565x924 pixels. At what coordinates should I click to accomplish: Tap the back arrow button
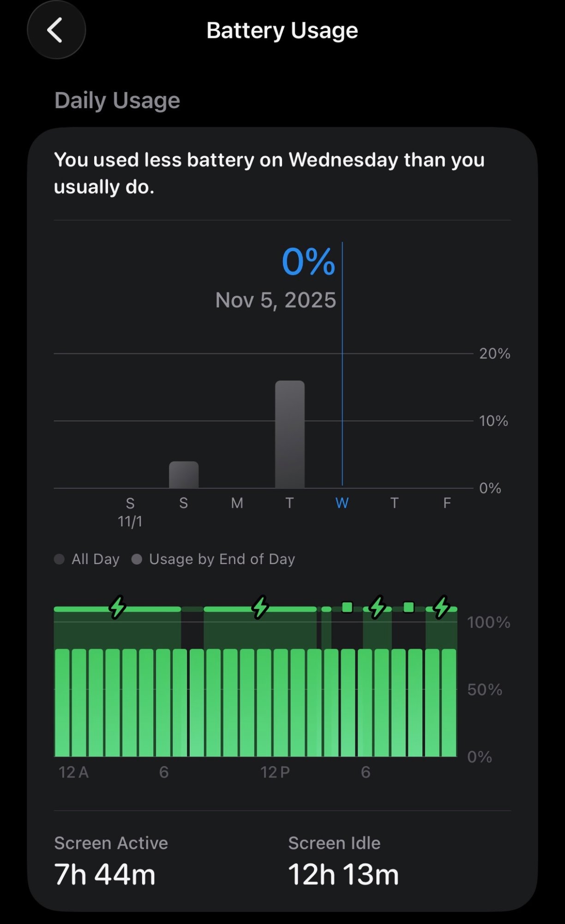[56, 31]
